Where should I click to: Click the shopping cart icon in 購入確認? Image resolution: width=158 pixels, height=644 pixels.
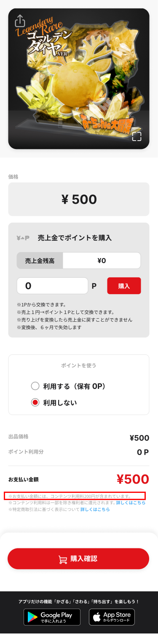point(63,559)
